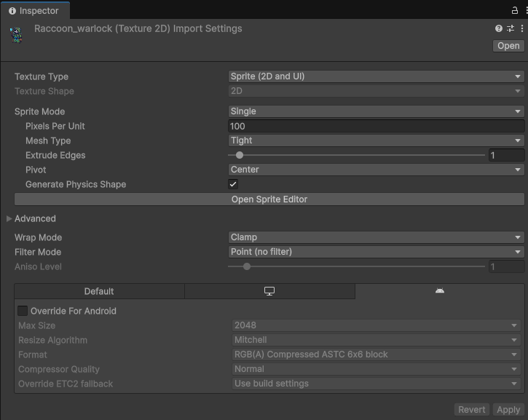This screenshot has width=528, height=420.
Task: Click the Wrap Mode label
Action: coord(38,237)
